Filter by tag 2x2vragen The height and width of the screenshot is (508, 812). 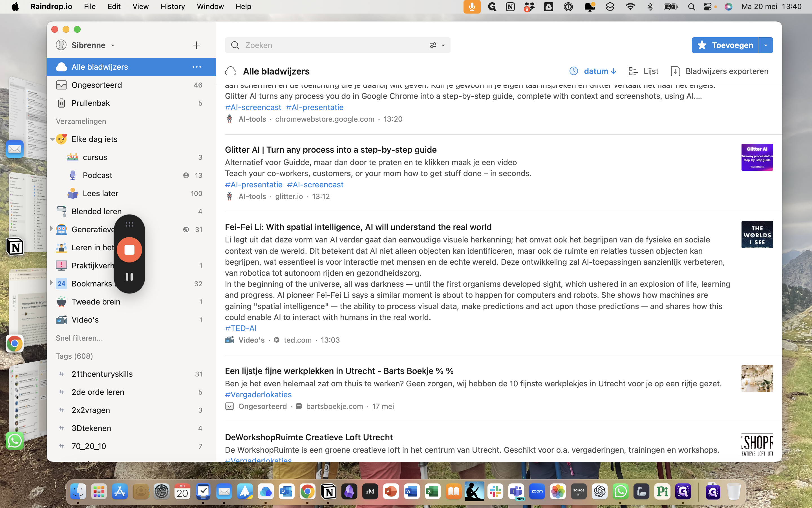click(x=131, y=410)
